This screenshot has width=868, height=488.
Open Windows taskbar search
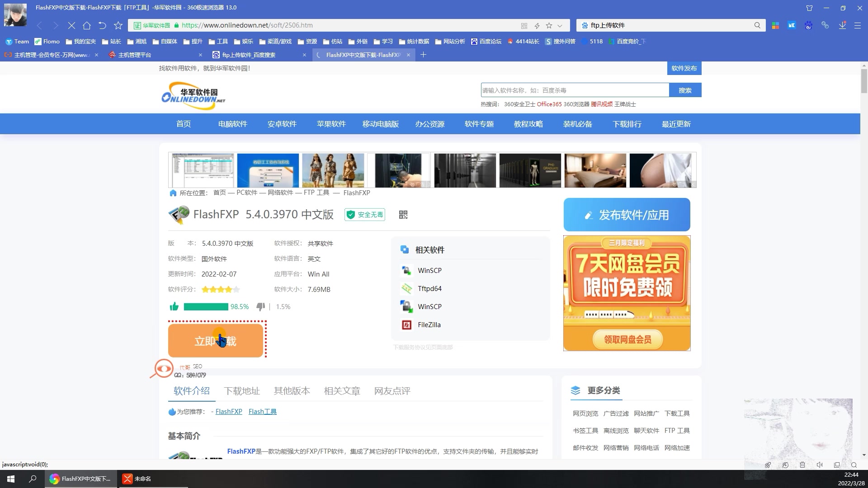pyautogui.click(x=33, y=479)
